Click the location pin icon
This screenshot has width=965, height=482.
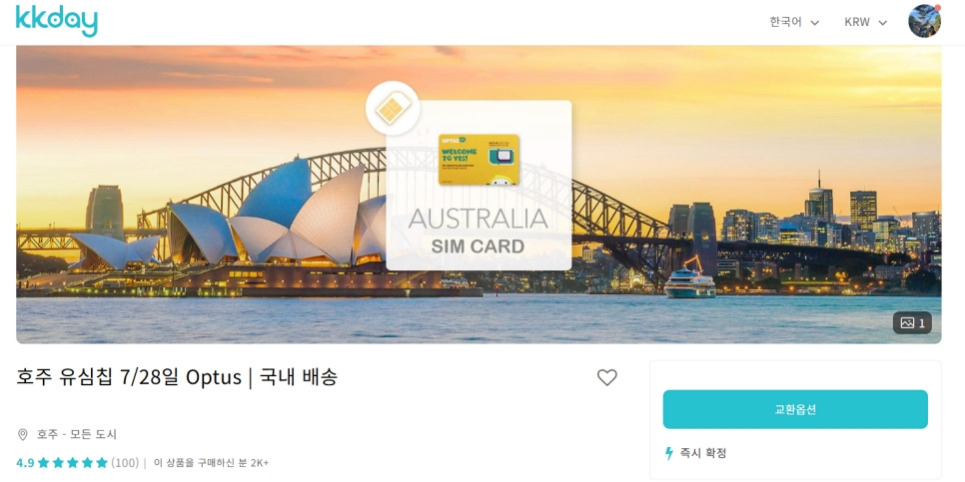click(23, 434)
